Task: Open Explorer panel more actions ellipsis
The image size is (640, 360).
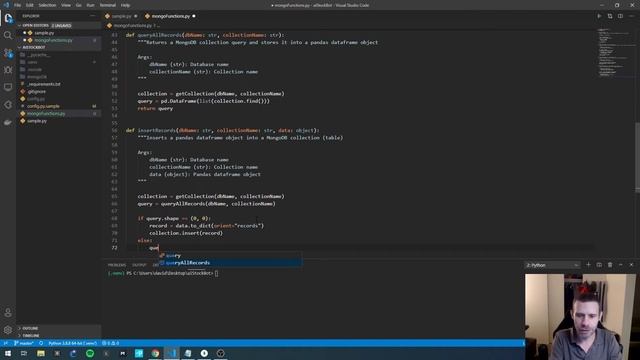Action: click(x=93, y=16)
